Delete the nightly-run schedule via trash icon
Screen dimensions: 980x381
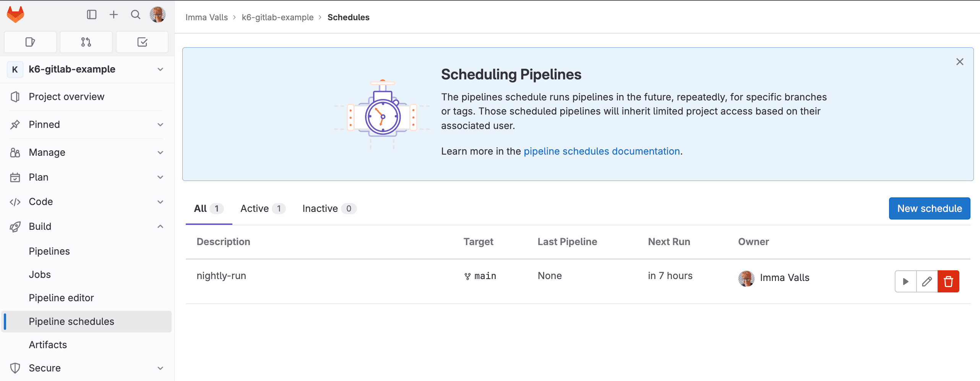point(948,281)
